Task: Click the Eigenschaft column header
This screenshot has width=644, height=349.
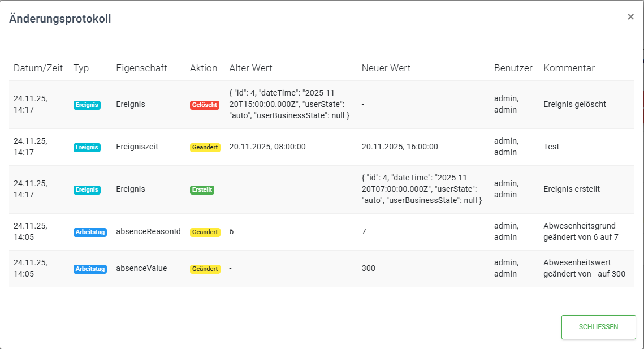Action: 141,68
